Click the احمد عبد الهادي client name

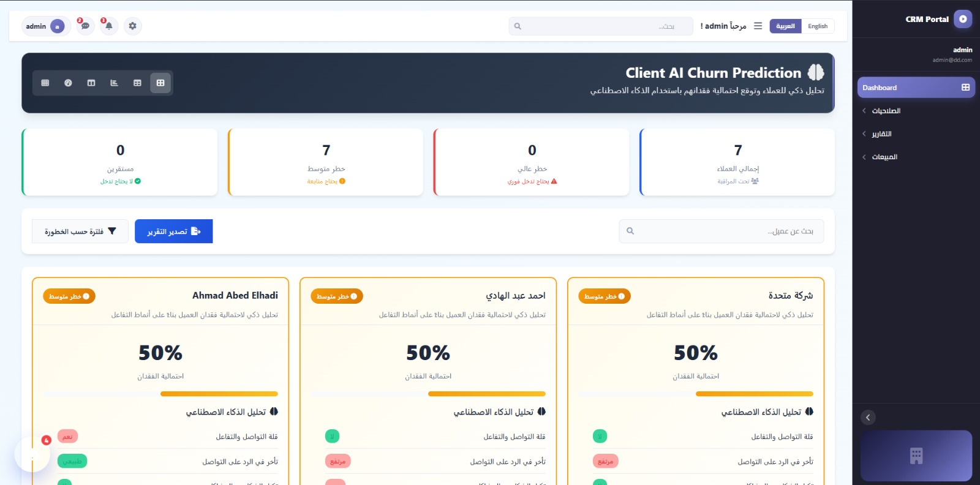coord(516,295)
